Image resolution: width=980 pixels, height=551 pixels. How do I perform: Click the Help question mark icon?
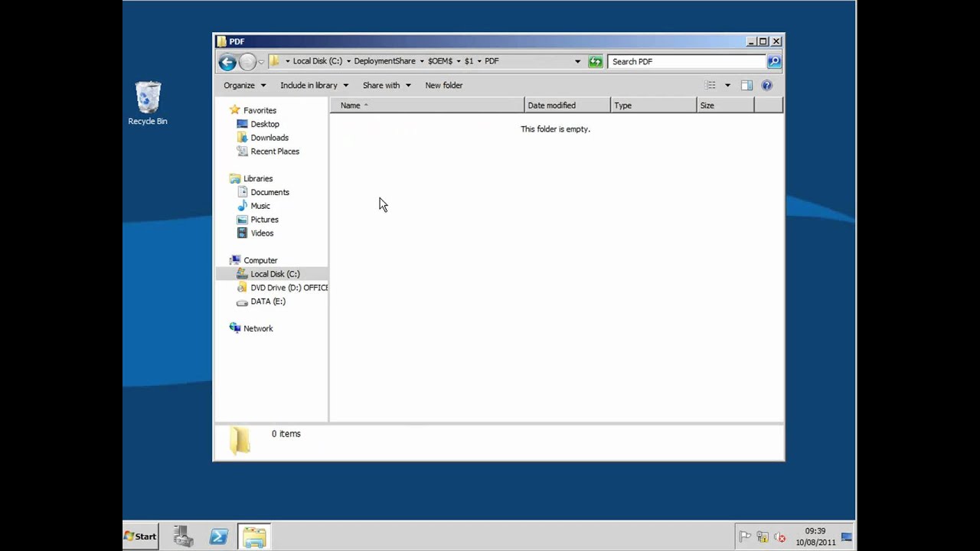[x=766, y=85]
